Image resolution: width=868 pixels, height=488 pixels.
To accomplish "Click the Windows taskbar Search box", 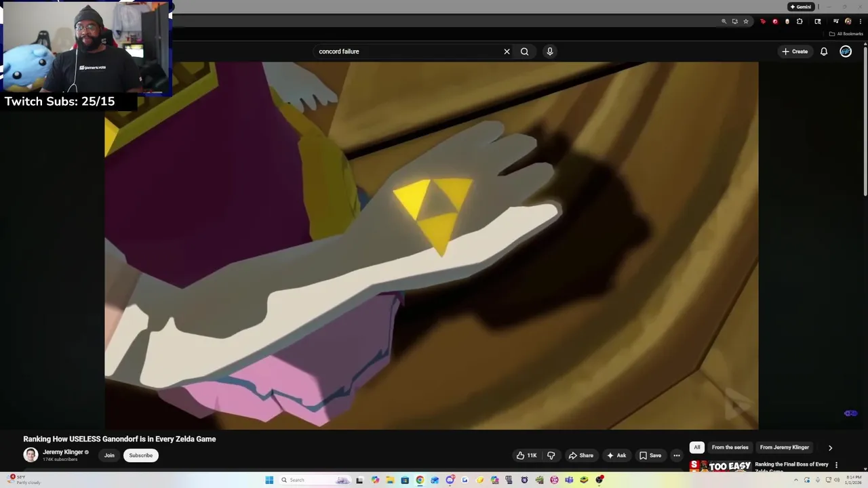I will pyautogui.click(x=316, y=480).
